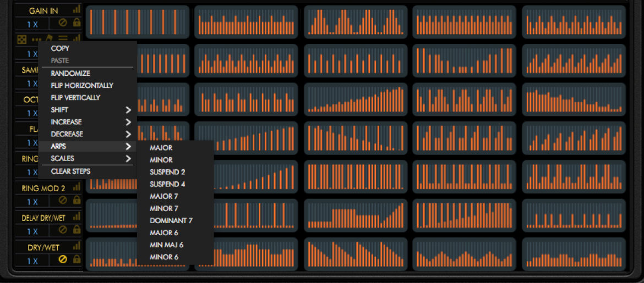Toggle the Ring Mod 2 lock
The height and width of the screenshot is (283, 644).
pos(77,200)
